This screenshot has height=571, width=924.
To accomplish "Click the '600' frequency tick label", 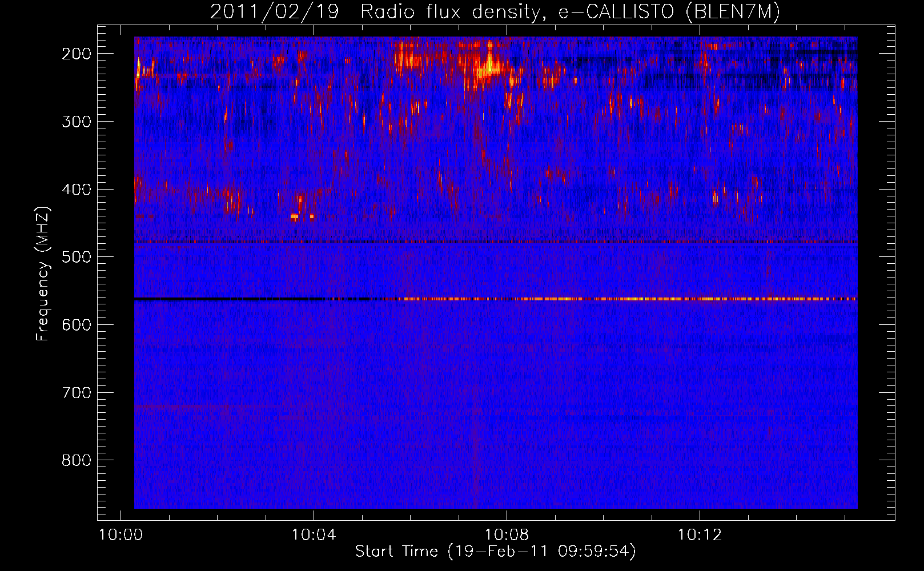I will [x=77, y=325].
